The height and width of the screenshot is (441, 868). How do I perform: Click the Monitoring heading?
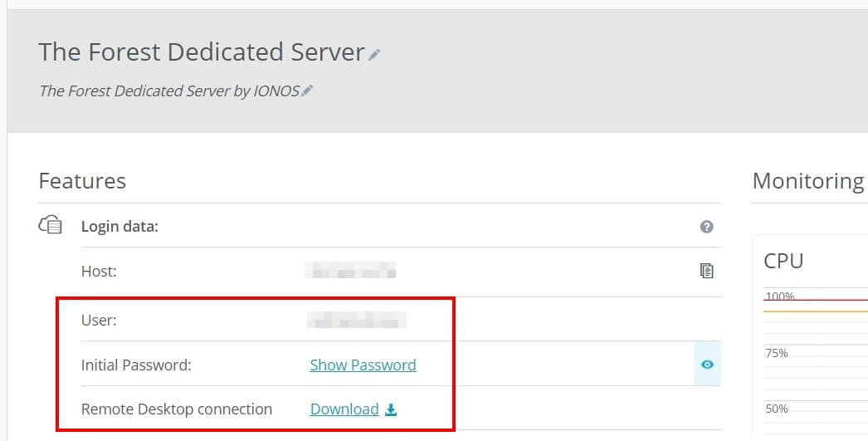(808, 181)
